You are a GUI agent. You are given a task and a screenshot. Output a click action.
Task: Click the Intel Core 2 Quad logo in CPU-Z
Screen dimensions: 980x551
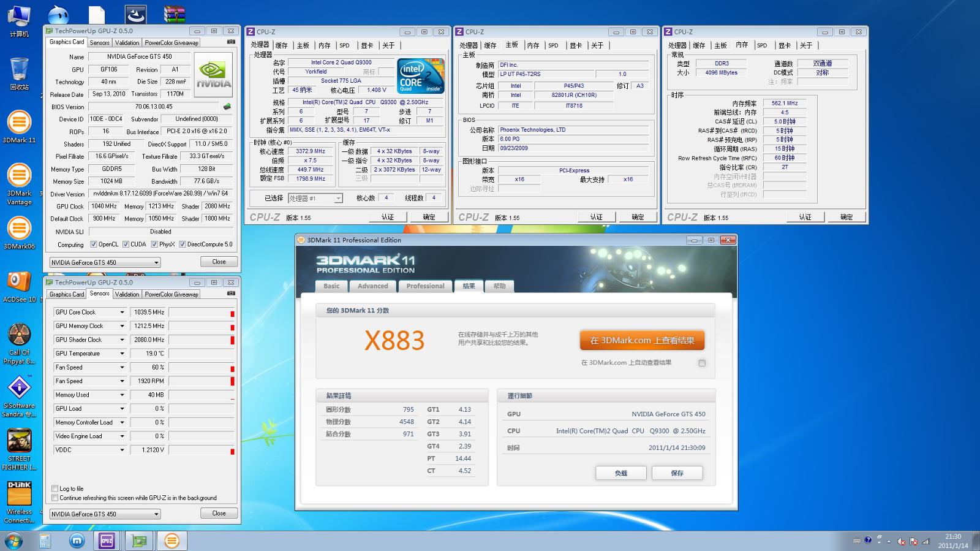pyautogui.click(x=420, y=76)
